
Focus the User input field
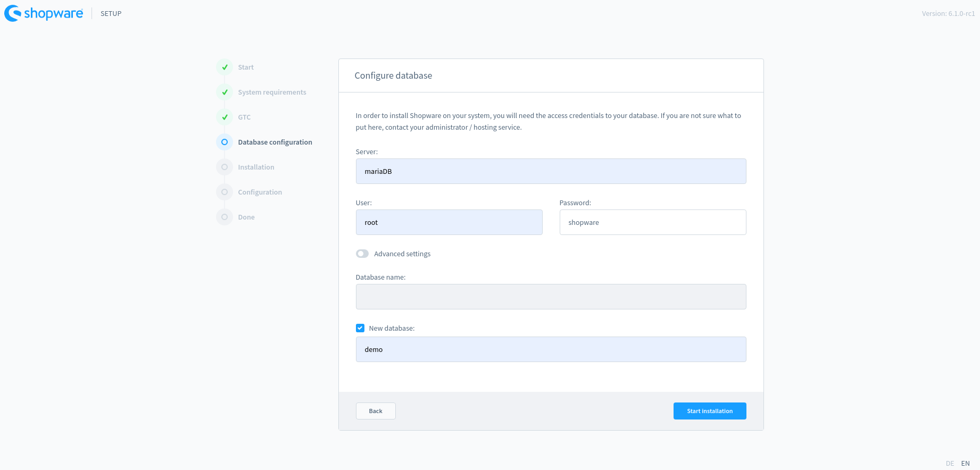click(449, 222)
